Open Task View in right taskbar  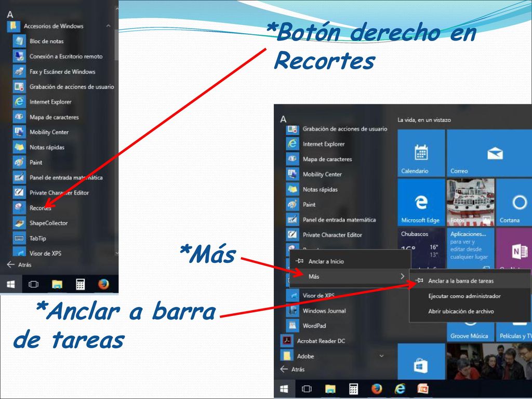[307, 389]
